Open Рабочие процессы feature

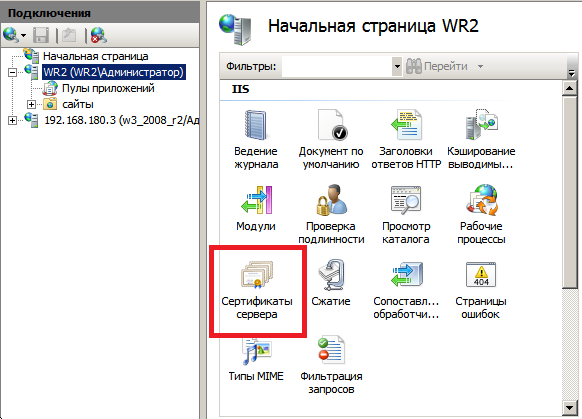click(481, 214)
